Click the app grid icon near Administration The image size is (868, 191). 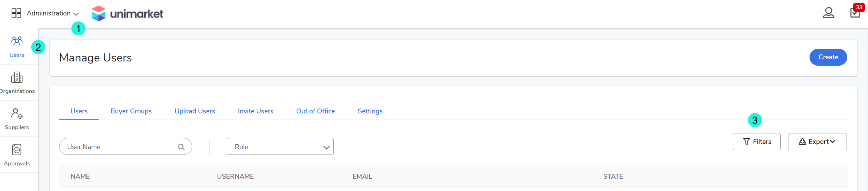pyautogui.click(x=16, y=13)
